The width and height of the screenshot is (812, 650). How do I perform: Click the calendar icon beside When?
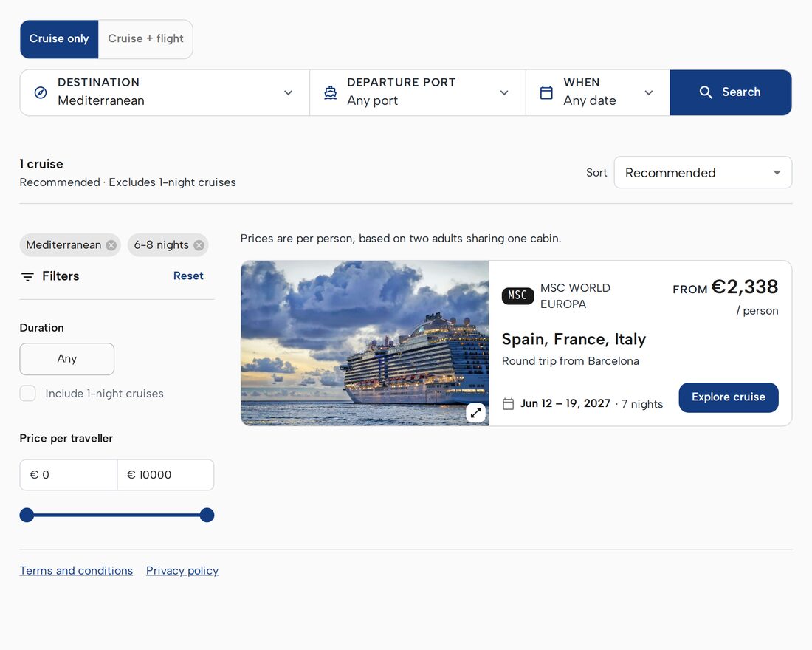click(546, 93)
